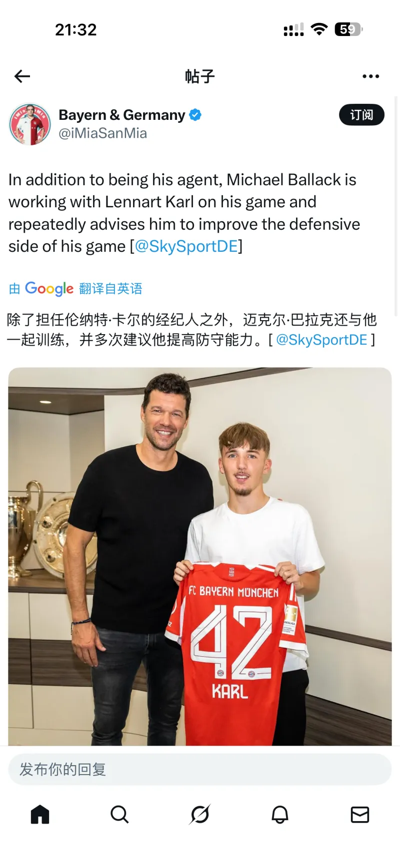This screenshot has height=868, width=400.
Task: Open the @SkySportDE mention in English text
Action: pyautogui.click(x=186, y=246)
